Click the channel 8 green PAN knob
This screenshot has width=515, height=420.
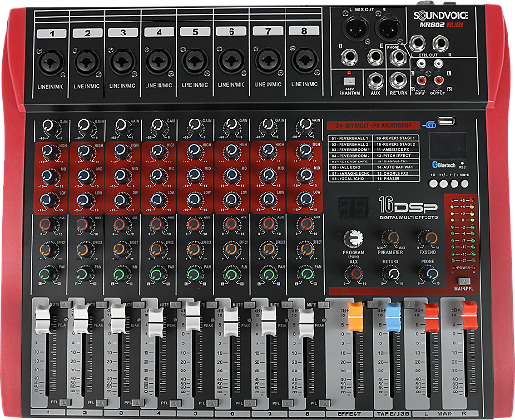307,273
